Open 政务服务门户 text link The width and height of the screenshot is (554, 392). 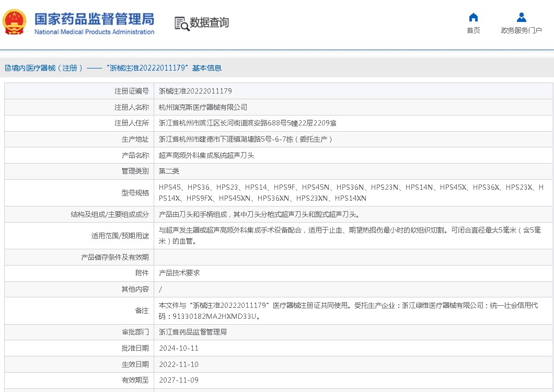click(522, 30)
